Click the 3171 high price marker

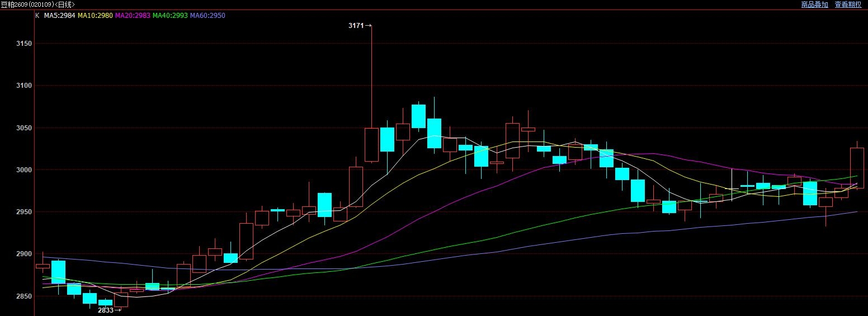coord(356,26)
